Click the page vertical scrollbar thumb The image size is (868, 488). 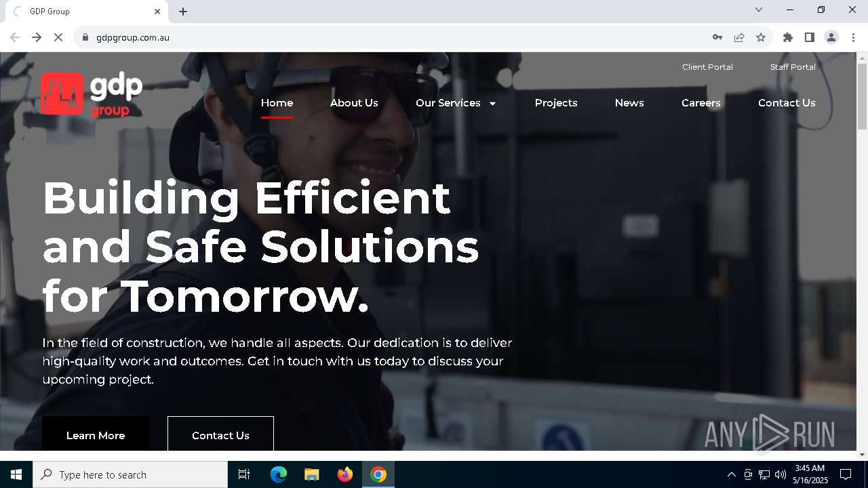point(862,97)
